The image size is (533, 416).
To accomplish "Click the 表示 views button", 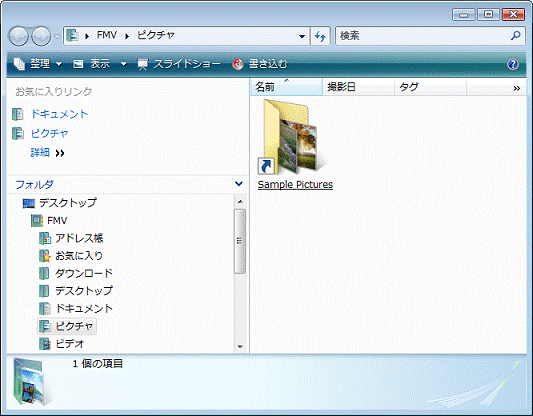I will point(92,64).
